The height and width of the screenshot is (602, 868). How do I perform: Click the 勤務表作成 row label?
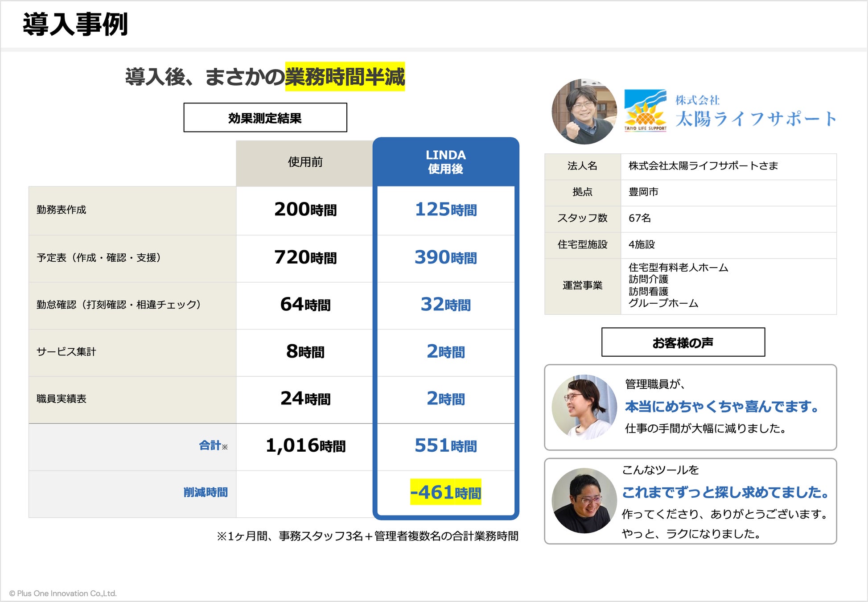click(x=62, y=210)
